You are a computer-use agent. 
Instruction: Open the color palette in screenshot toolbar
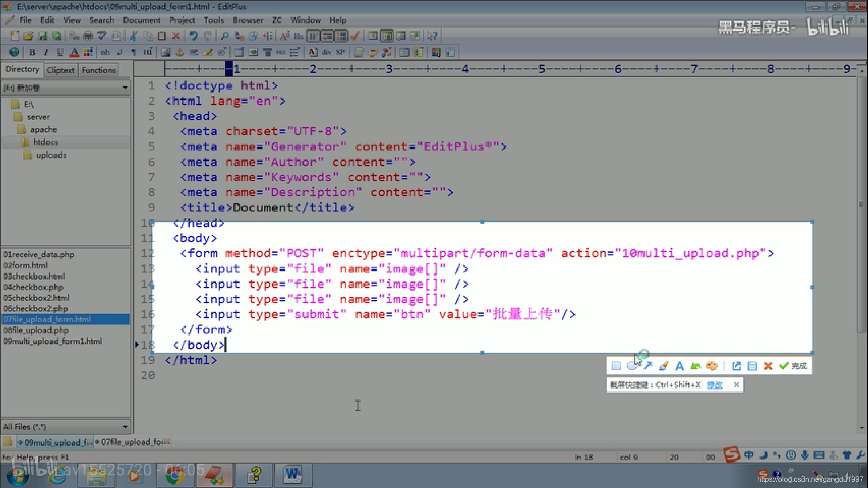[712, 366]
